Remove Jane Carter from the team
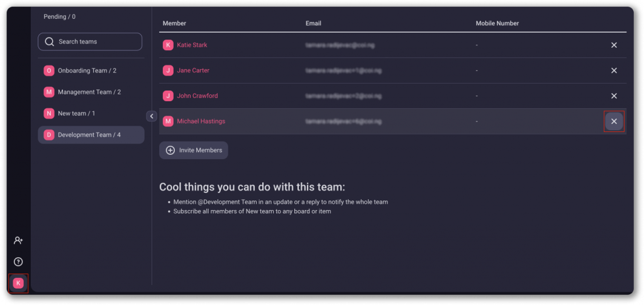 (x=614, y=70)
